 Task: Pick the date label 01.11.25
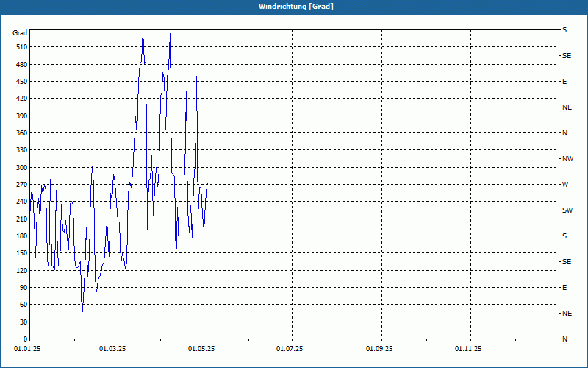pyautogui.click(x=468, y=349)
